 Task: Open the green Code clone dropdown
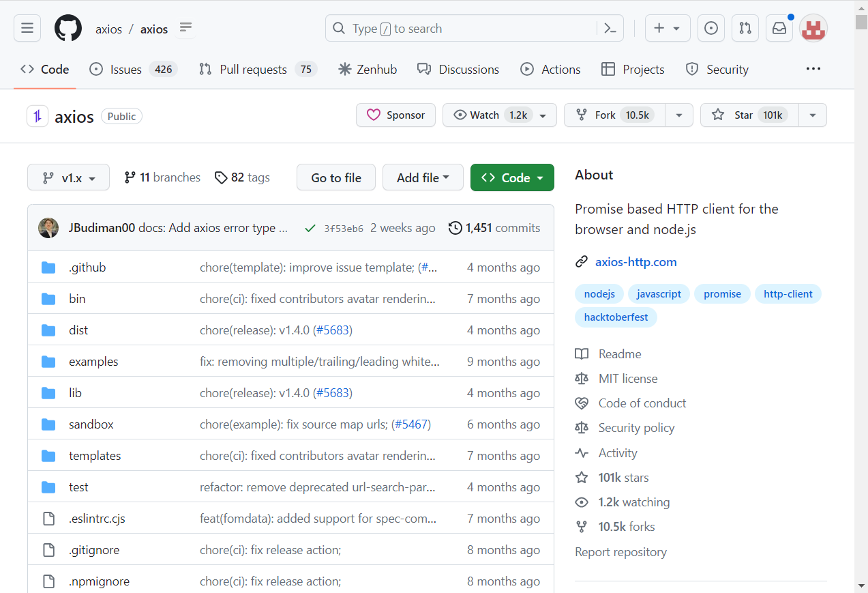point(512,177)
